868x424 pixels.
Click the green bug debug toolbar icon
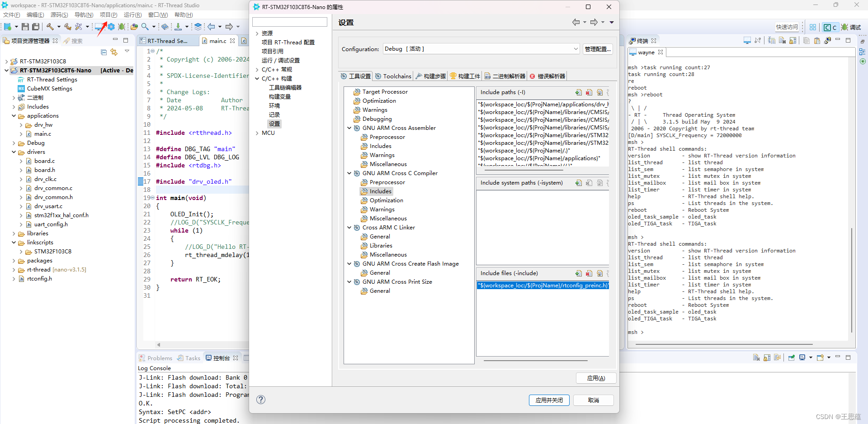[122, 27]
